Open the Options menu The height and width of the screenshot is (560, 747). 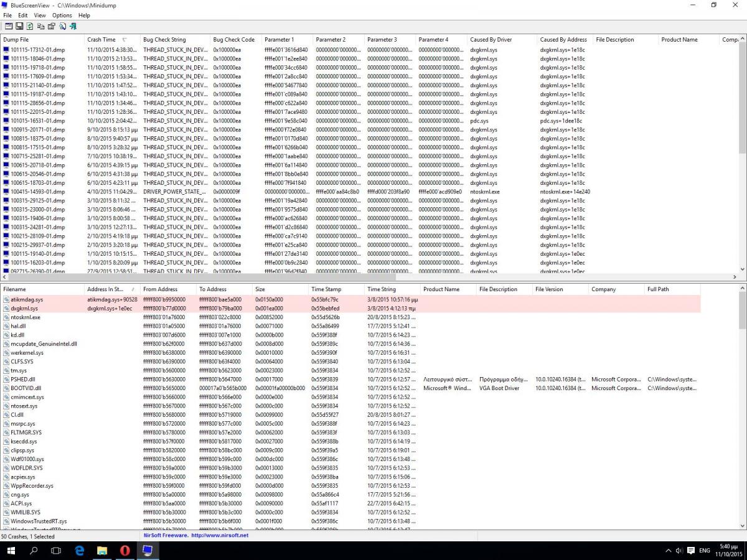62,15
